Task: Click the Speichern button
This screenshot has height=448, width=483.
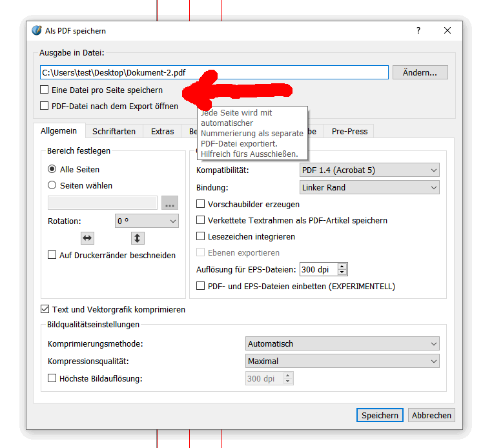Action: pyautogui.click(x=380, y=415)
